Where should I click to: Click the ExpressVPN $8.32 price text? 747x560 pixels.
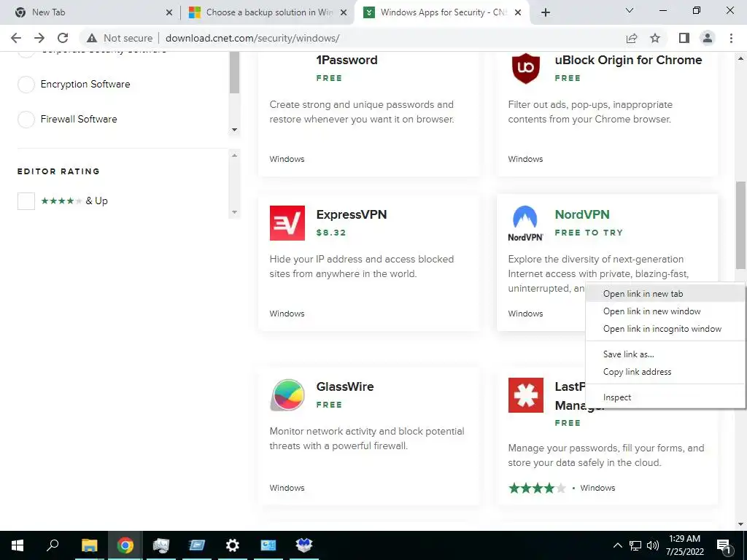point(331,233)
